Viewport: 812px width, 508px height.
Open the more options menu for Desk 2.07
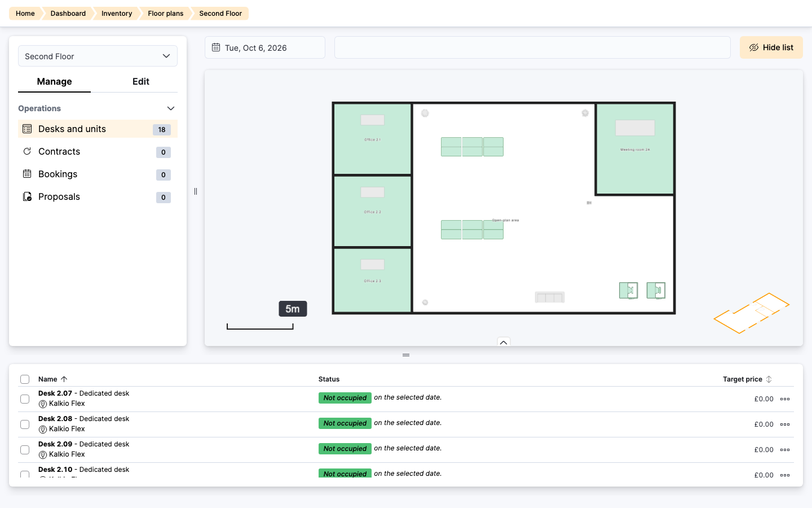click(785, 399)
